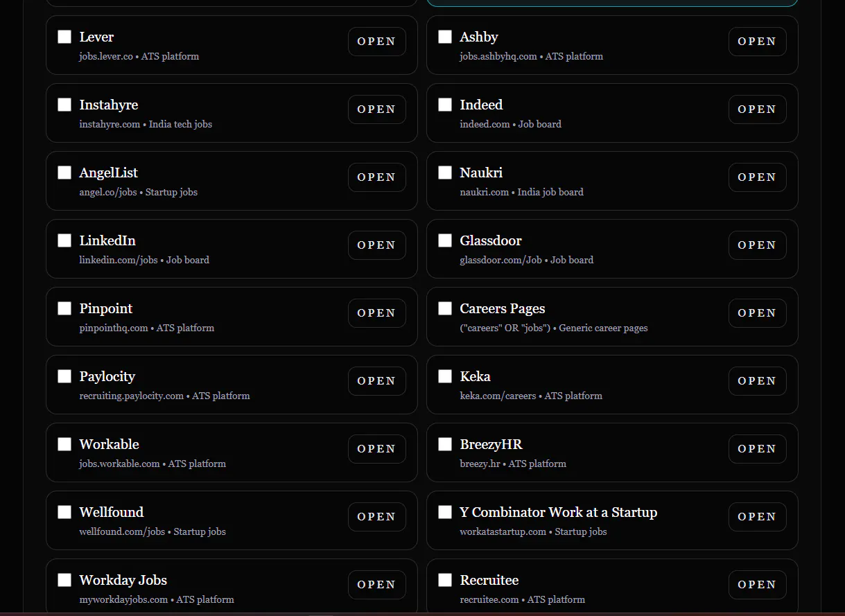This screenshot has height=616, width=845.
Task: Click the text 'breezy.hr • ATS platform'
Action: 513,464
